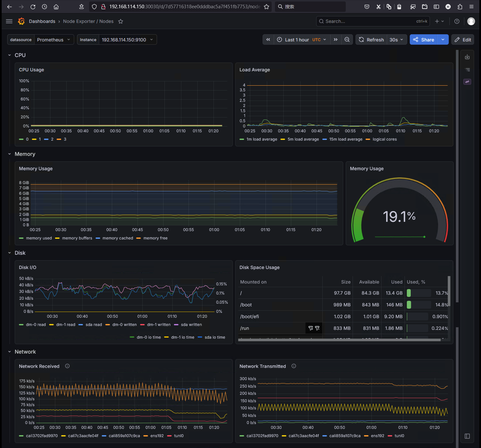Zoom out the time range
Image resolution: width=481 pixels, height=448 pixels.
point(347,40)
